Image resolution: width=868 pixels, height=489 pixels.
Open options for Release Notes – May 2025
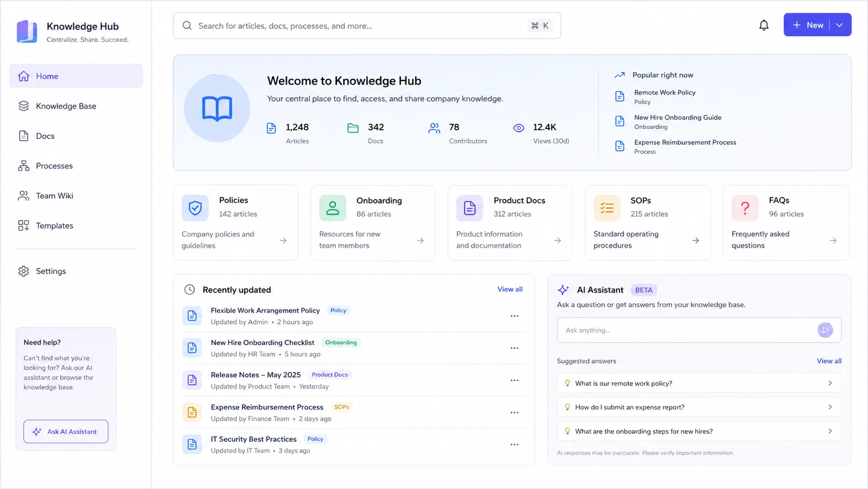coord(514,380)
